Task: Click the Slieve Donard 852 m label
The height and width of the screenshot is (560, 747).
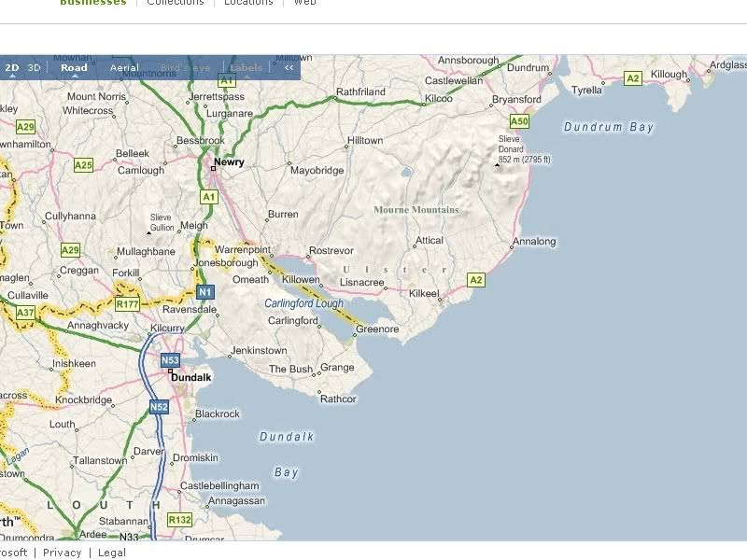Action: 524,149
